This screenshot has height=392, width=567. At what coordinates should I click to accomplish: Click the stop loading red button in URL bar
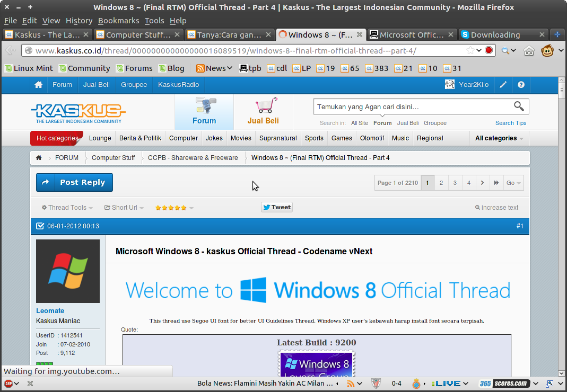point(489,50)
